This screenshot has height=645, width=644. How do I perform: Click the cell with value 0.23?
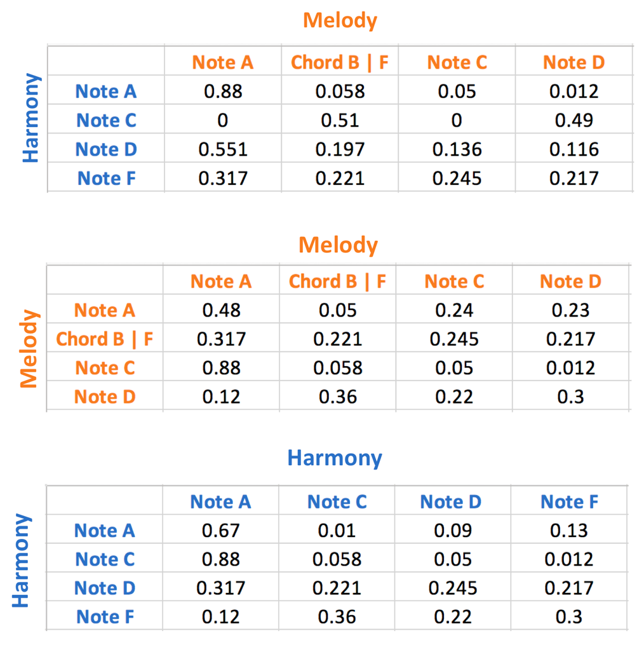571,310
